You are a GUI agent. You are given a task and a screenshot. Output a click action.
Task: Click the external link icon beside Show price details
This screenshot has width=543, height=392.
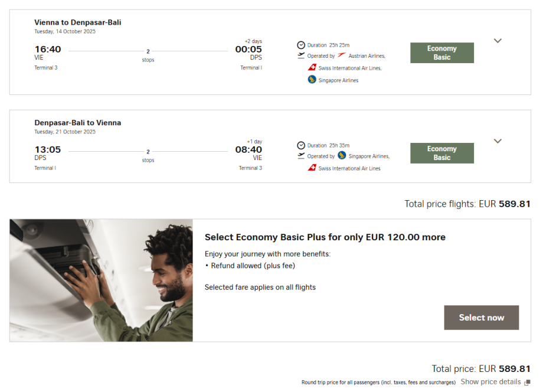pos(527,383)
